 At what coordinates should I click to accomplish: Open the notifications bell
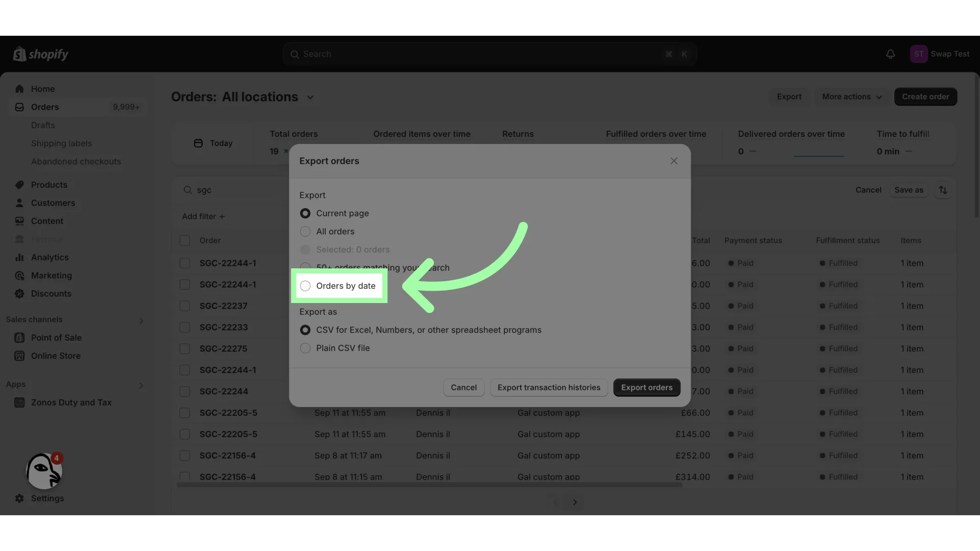(x=890, y=54)
